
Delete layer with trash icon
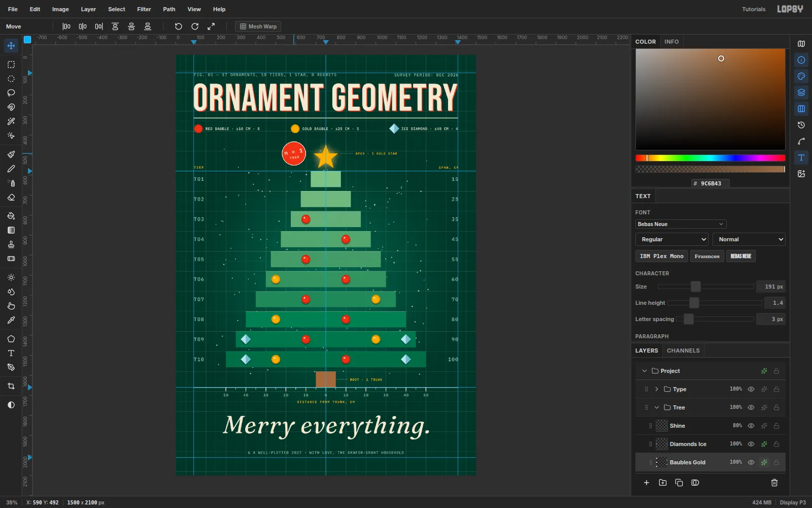(x=774, y=483)
